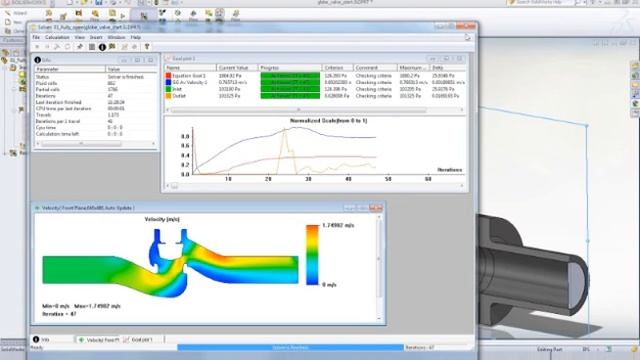Close the Velocity plot window

coord(376,208)
